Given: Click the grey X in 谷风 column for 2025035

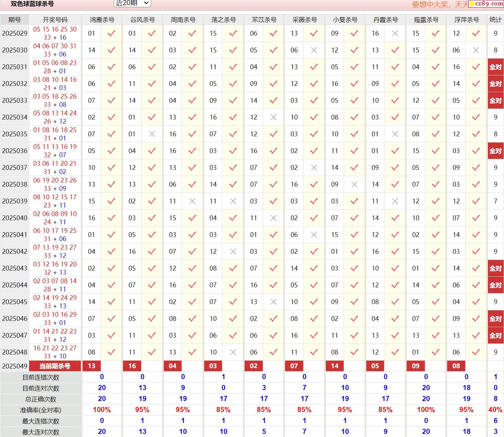Looking at the screenshot, I should [x=152, y=134].
